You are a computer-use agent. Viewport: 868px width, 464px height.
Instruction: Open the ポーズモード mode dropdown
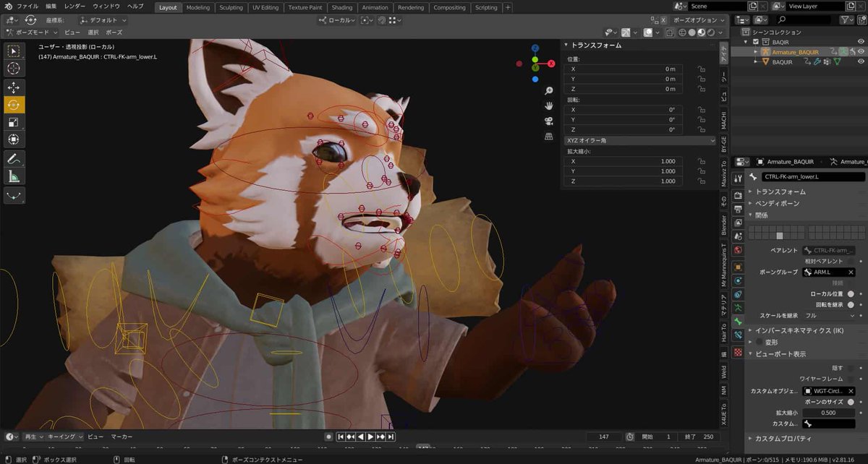coord(31,33)
